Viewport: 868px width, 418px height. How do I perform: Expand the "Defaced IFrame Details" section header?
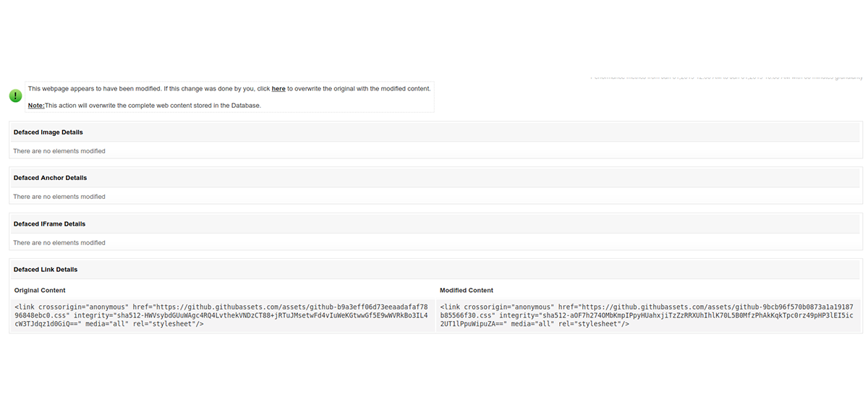click(x=48, y=223)
